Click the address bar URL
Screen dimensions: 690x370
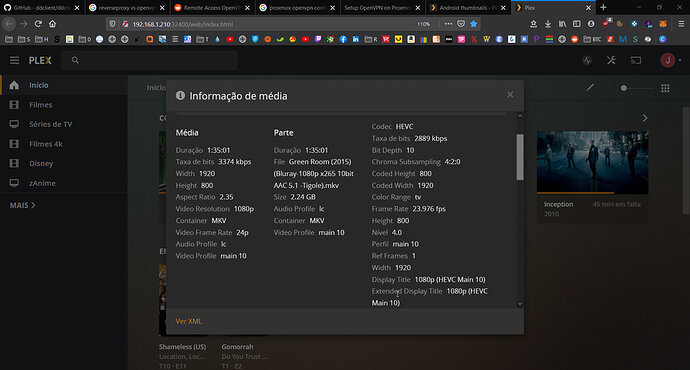(x=183, y=24)
